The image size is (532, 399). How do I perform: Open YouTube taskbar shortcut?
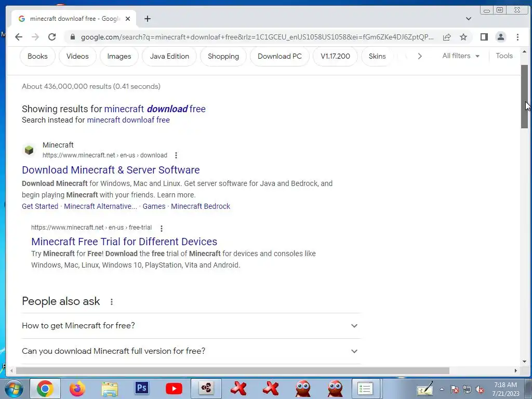pyautogui.click(x=174, y=389)
